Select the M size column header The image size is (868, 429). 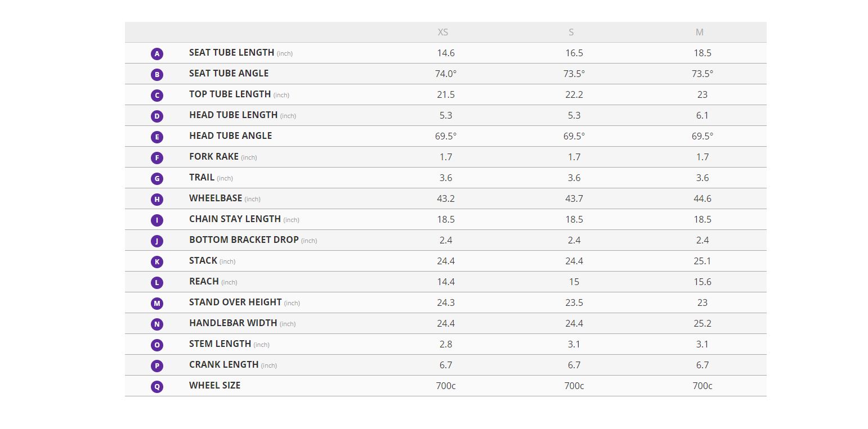click(x=700, y=32)
